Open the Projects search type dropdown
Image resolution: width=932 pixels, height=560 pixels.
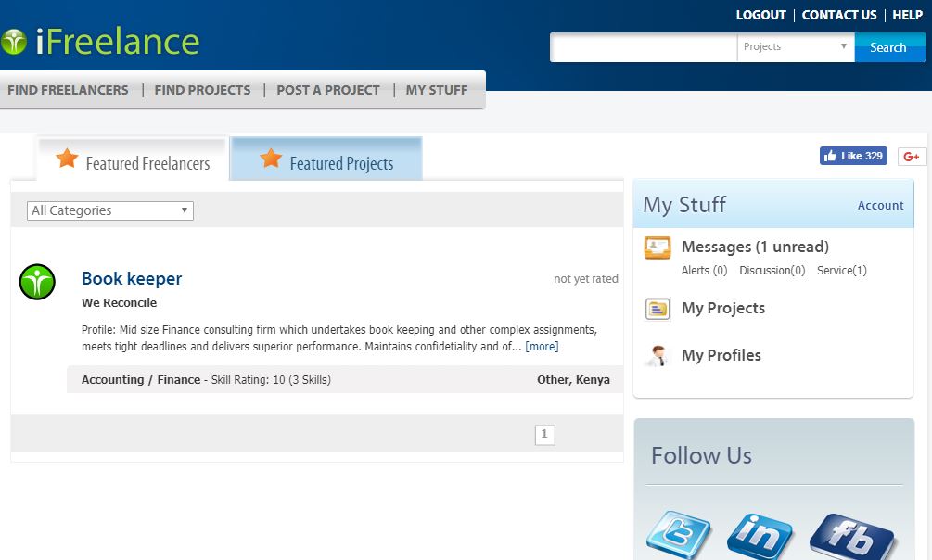point(796,46)
